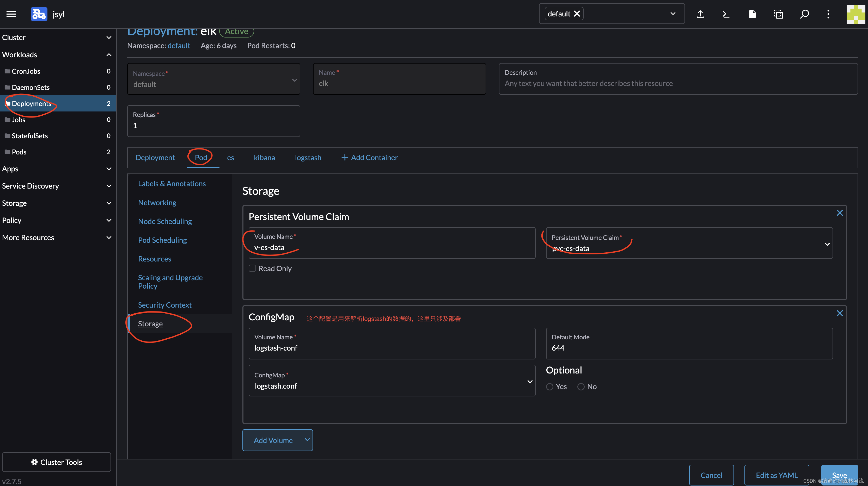
Task: Open the Namespace select field
Action: coord(214,79)
